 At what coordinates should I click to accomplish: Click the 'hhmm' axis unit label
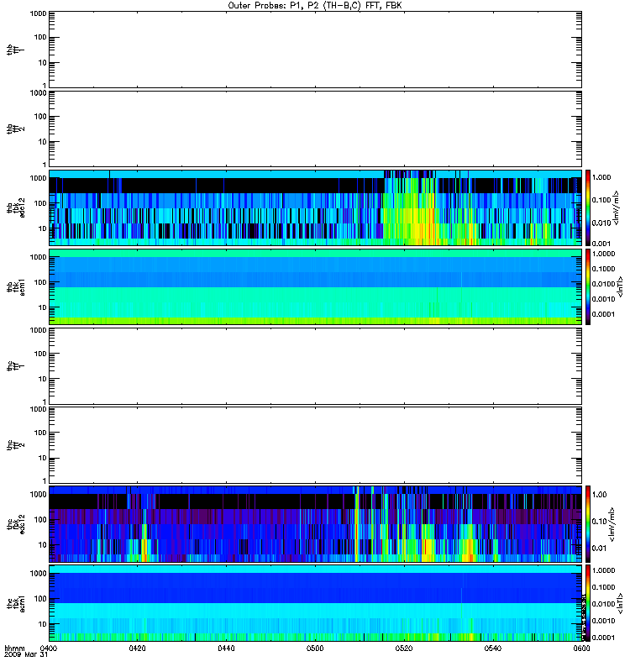(14, 648)
